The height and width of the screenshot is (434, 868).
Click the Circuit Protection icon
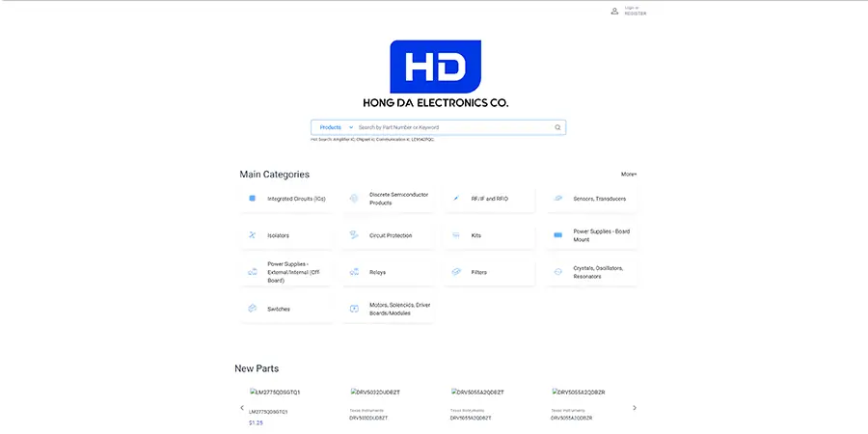354,235
